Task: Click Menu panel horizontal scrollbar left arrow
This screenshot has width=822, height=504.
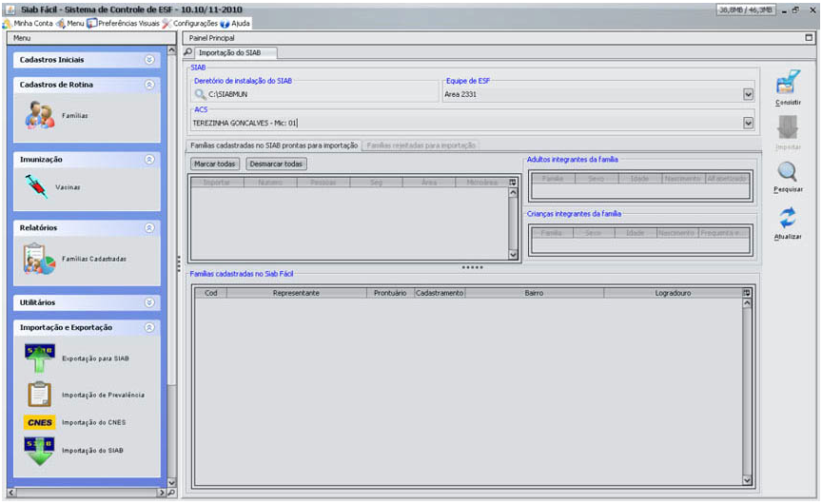Action: pyautogui.click(x=11, y=493)
